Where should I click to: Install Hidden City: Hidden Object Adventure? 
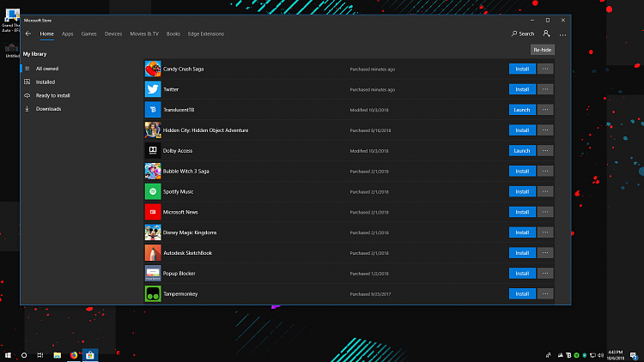pyautogui.click(x=522, y=130)
